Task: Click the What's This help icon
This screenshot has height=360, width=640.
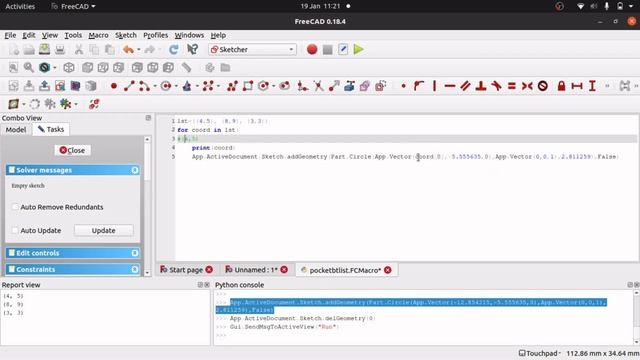Action: (x=192, y=49)
